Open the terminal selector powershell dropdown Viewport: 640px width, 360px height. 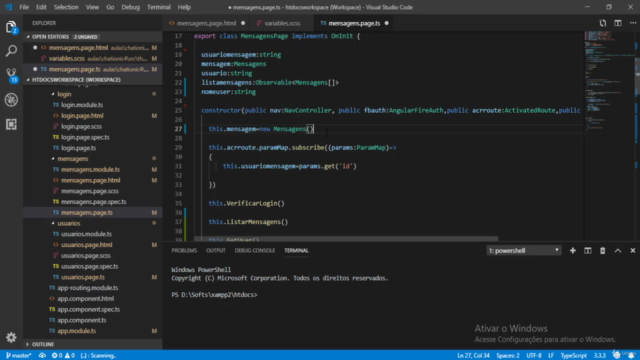pos(524,251)
